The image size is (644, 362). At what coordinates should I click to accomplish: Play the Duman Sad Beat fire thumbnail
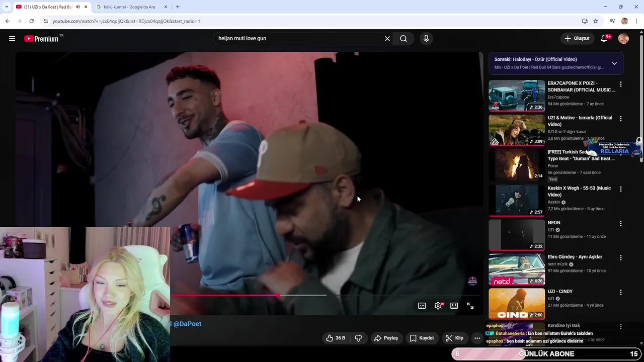point(517,164)
